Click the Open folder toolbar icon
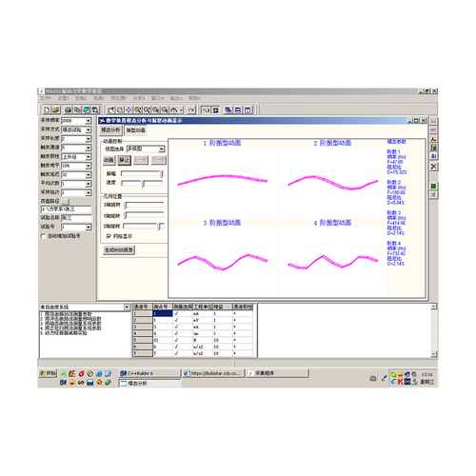The image size is (476, 476). tap(56, 109)
